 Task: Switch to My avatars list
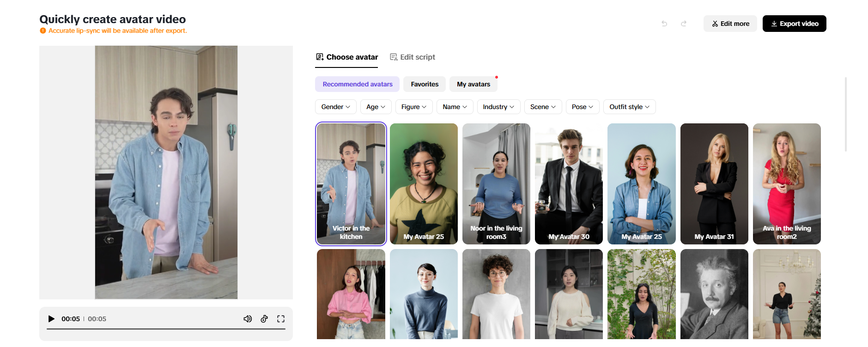[473, 84]
